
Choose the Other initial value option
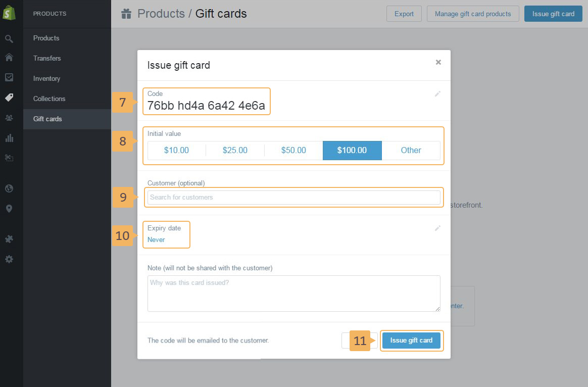[x=411, y=150]
